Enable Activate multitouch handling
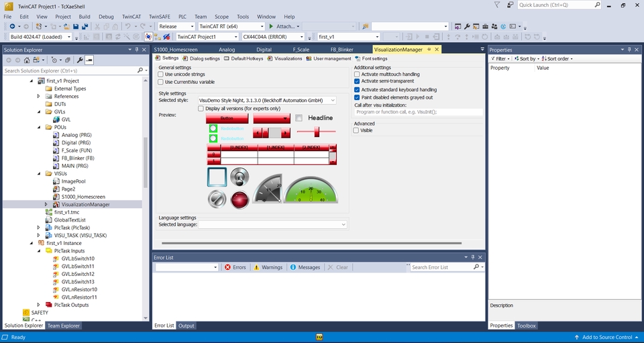The width and height of the screenshot is (644, 343). (x=357, y=75)
